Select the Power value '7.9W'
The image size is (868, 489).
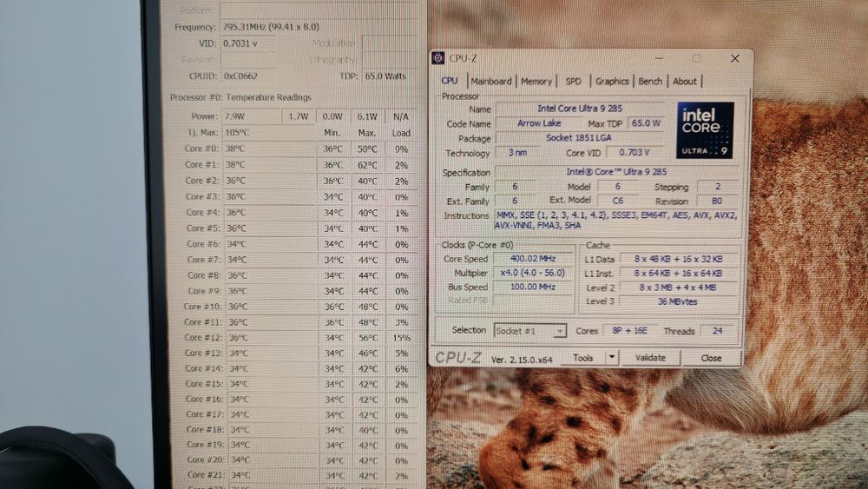click(x=234, y=116)
